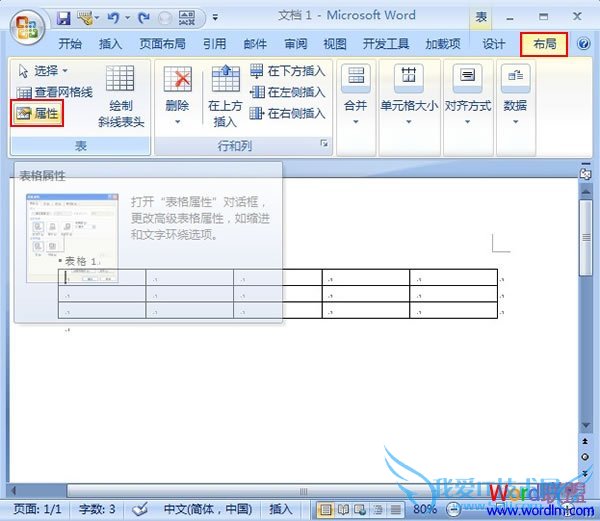This screenshot has width=600, height=521.
Task: Insert row with 在上方插入
Action: pos(225,96)
